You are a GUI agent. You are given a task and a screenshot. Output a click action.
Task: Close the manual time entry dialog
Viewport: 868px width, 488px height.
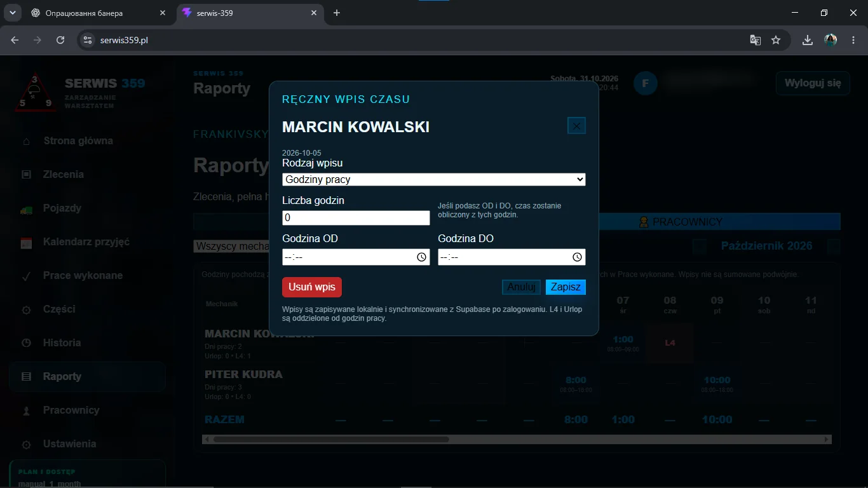coord(576,126)
